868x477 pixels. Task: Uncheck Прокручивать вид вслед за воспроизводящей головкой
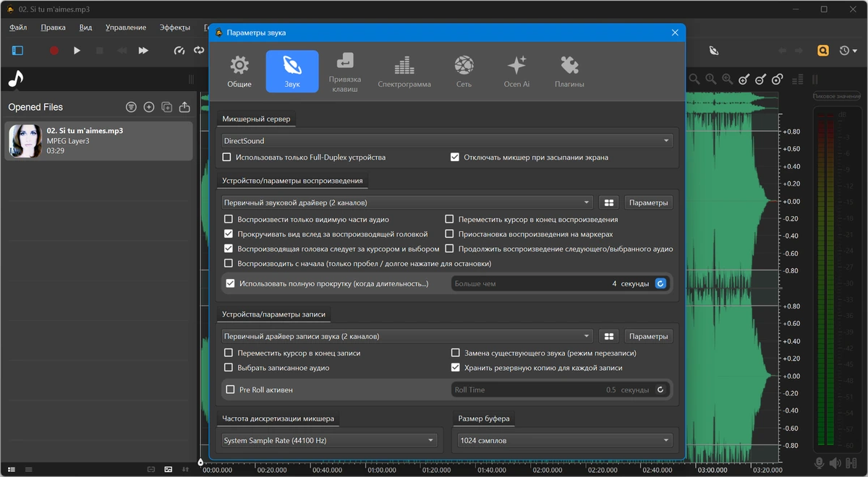(229, 234)
